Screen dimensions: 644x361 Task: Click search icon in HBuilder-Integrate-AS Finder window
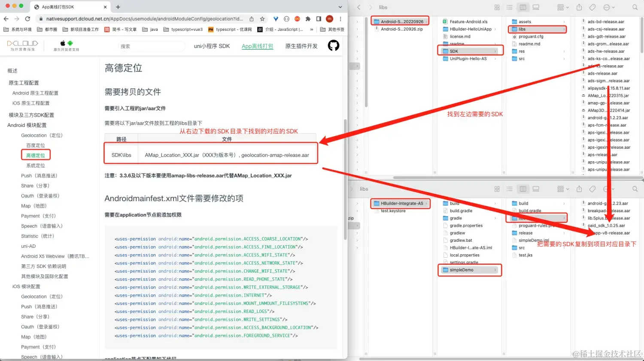tap(635, 189)
